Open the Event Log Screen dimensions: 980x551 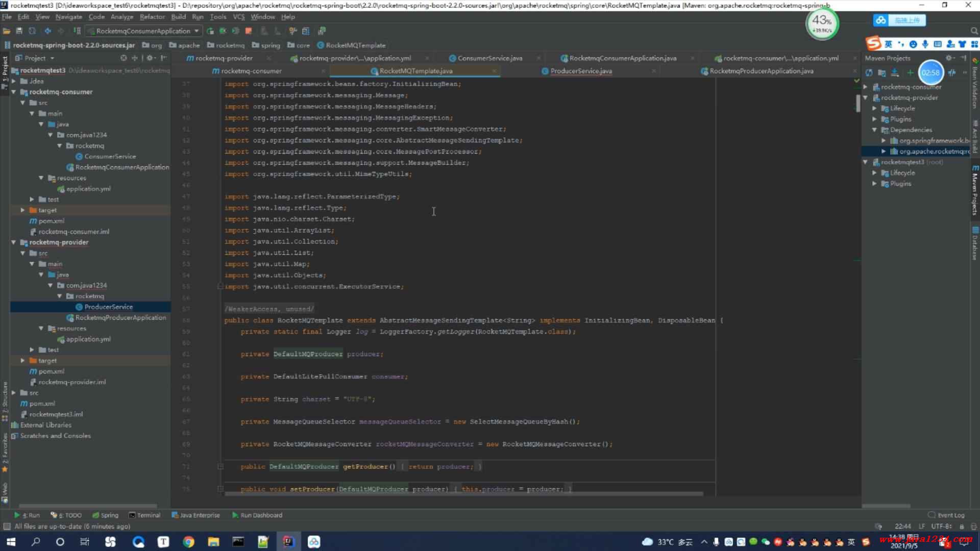point(946,515)
